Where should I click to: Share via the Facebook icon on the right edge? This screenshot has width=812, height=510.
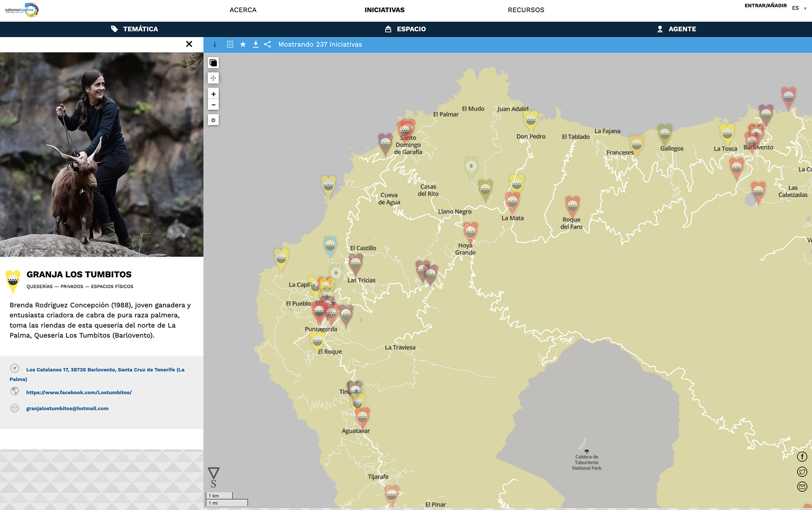(x=802, y=457)
